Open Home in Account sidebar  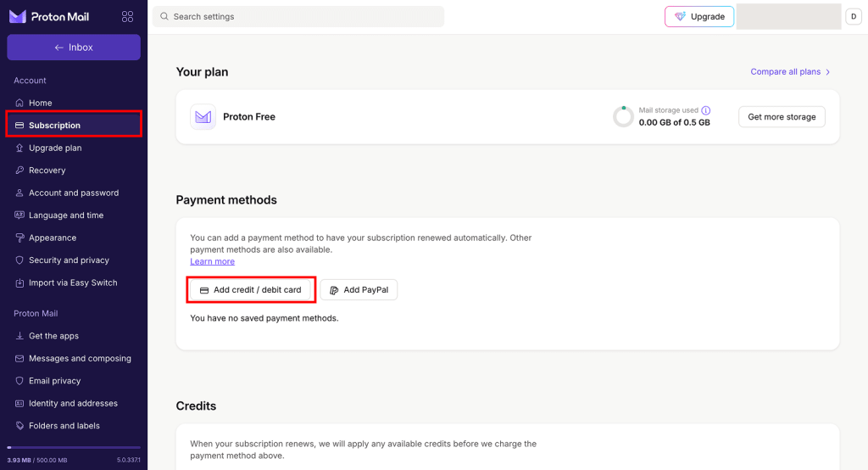point(74,103)
